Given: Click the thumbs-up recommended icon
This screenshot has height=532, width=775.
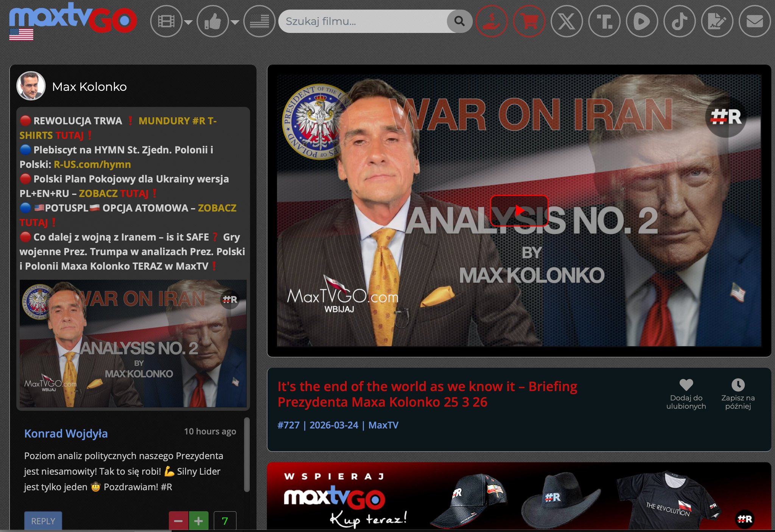Looking at the screenshot, I should (213, 22).
